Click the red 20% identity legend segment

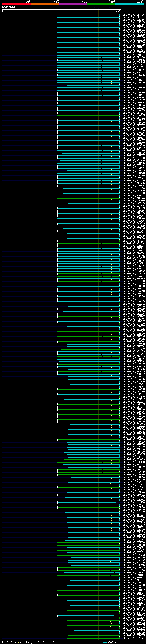tap(16, 4)
